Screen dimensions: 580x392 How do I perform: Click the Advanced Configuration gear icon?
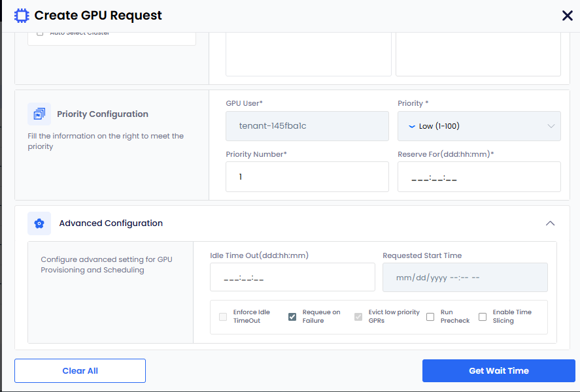[x=39, y=223]
